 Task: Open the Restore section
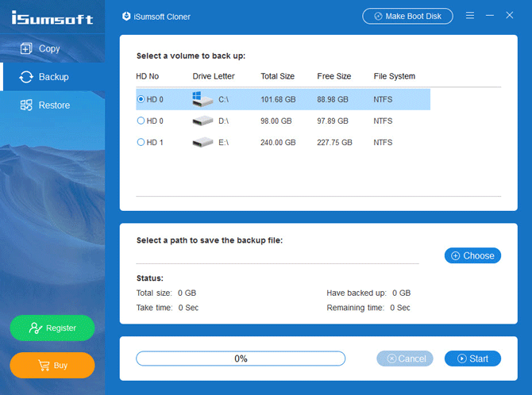coord(52,105)
